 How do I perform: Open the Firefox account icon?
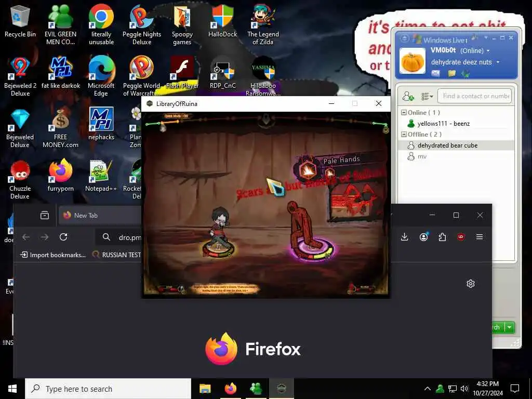(x=423, y=237)
